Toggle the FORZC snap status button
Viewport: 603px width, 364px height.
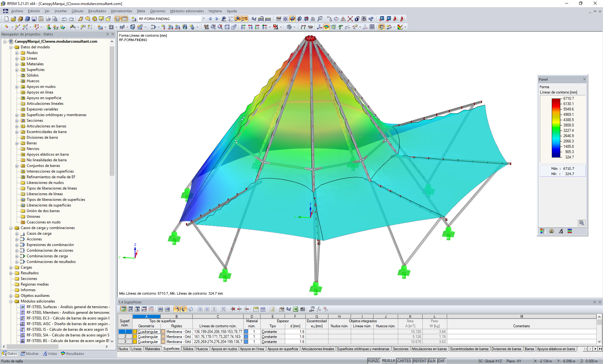(373, 361)
